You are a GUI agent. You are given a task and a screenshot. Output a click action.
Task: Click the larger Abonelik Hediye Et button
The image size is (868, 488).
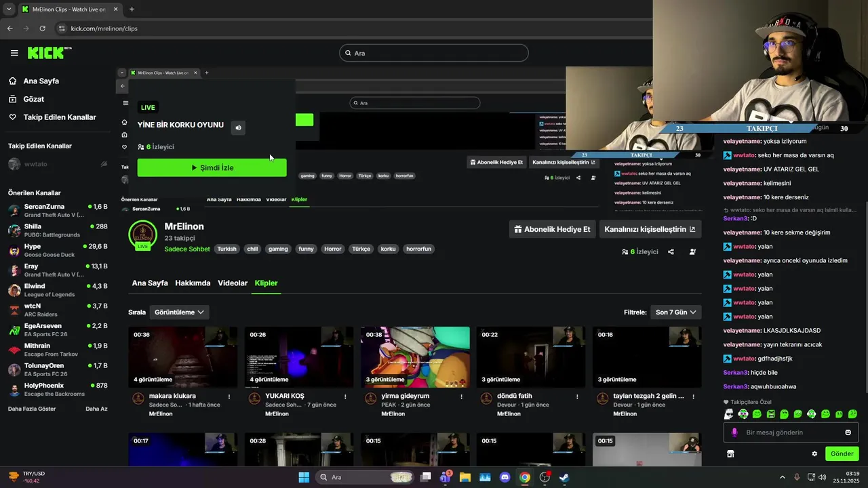pos(552,229)
